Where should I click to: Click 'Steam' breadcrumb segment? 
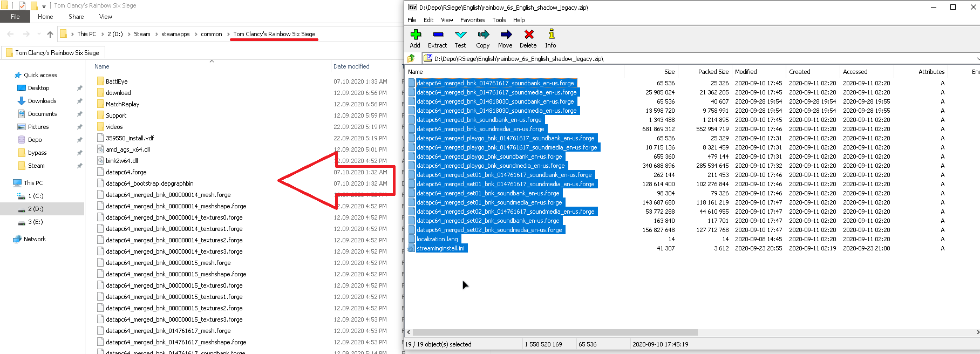pos(142,34)
